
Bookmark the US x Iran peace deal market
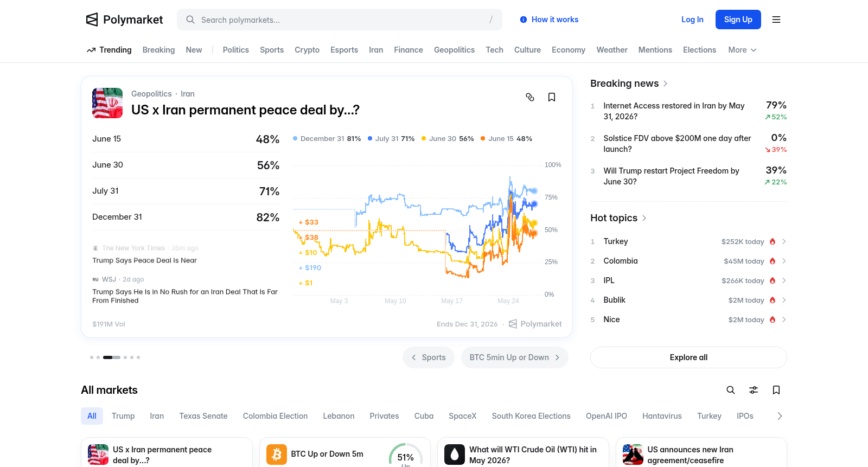click(x=552, y=97)
